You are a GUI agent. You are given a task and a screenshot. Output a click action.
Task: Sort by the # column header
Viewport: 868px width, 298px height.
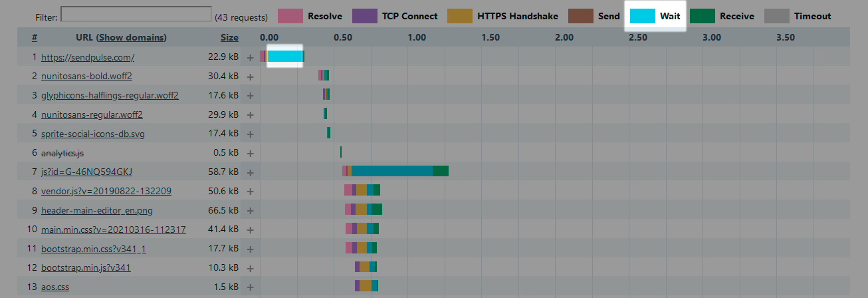point(35,37)
